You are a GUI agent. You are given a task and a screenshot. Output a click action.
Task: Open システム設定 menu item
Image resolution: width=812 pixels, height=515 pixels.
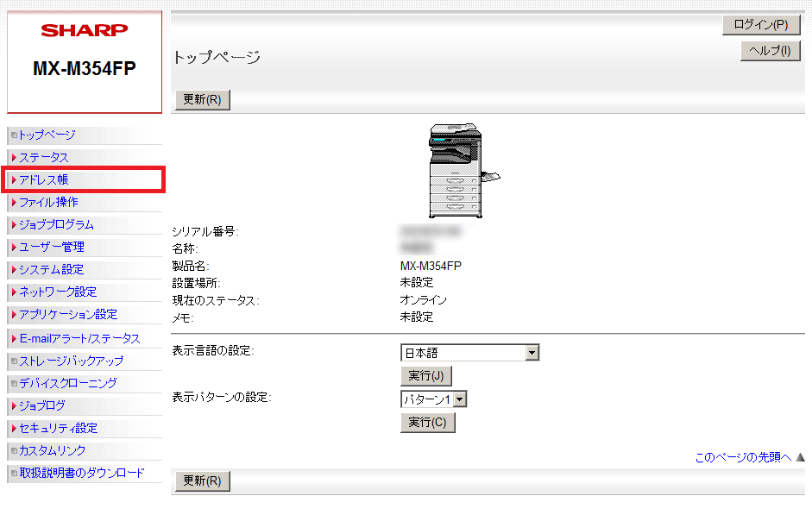51,269
